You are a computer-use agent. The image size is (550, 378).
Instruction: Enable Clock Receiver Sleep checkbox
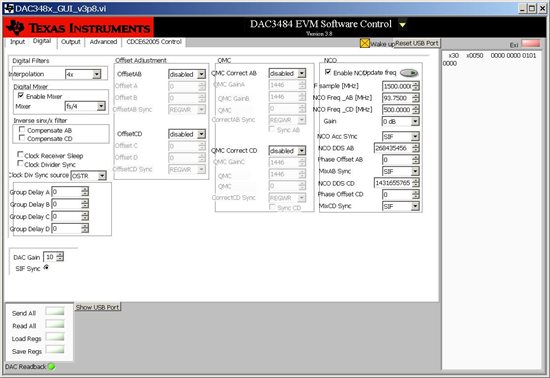(x=20, y=155)
